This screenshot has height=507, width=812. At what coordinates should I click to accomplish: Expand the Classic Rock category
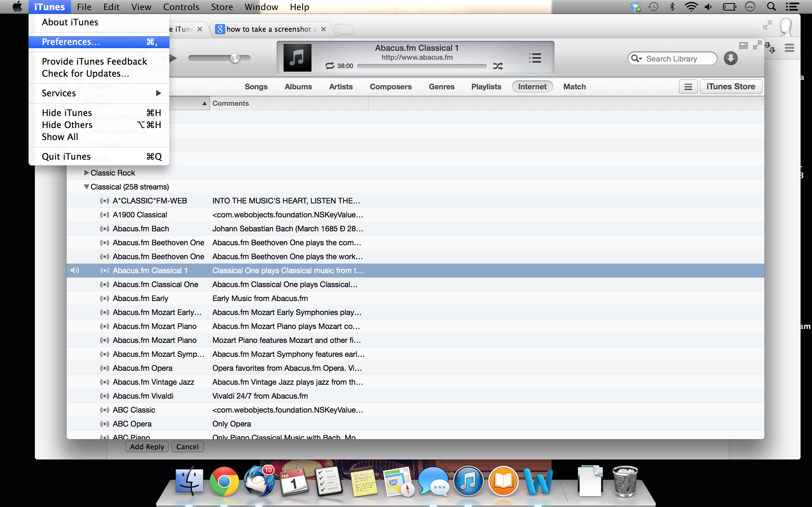click(86, 173)
